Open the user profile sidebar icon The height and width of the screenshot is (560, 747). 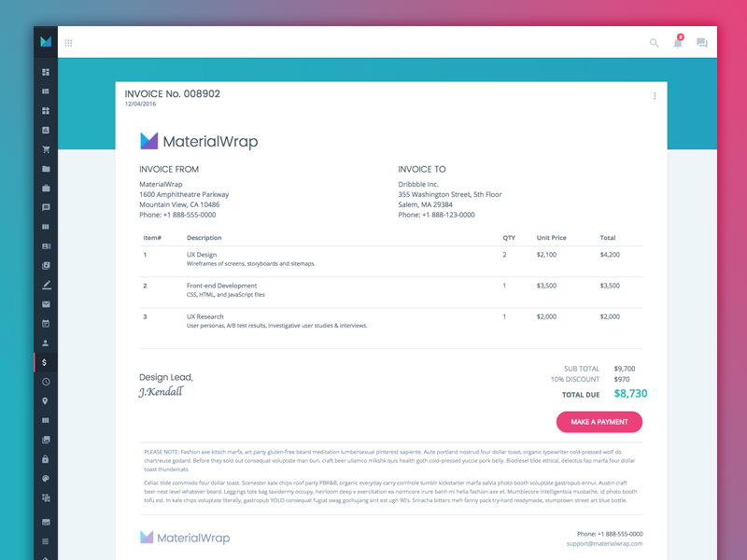pos(46,343)
